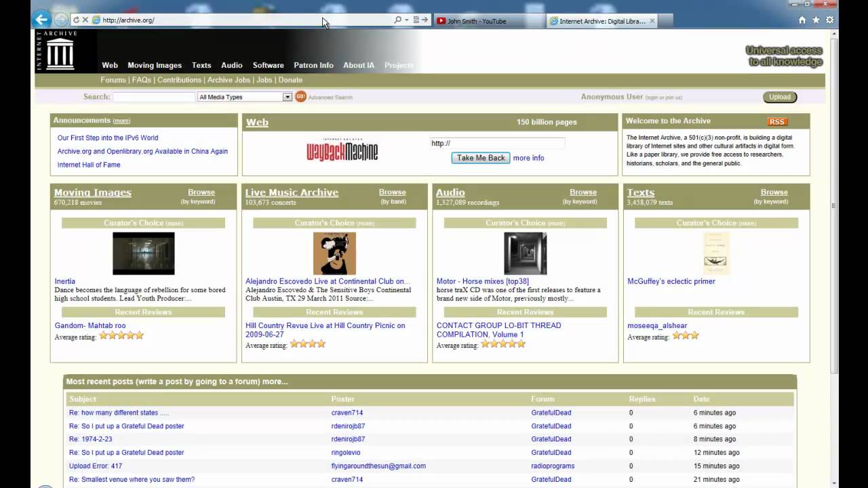868x488 pixels.
Task: Open the address bar search dropdown arrow
Action: tap(407, 20)
